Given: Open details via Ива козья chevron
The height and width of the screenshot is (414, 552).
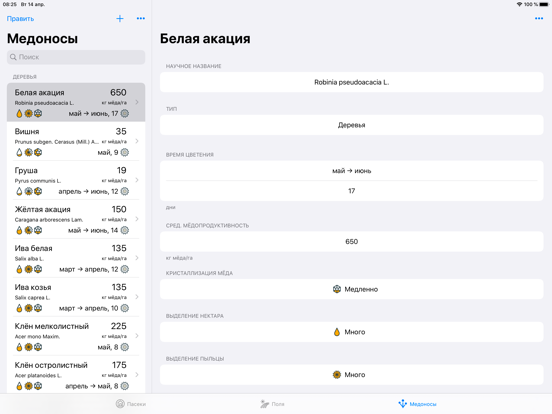Looking at the screenshot, I should click(137, 297).
